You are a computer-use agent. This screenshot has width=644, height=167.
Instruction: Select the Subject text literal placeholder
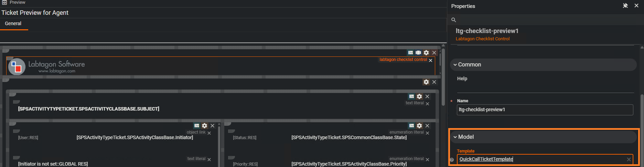[88, 109]
